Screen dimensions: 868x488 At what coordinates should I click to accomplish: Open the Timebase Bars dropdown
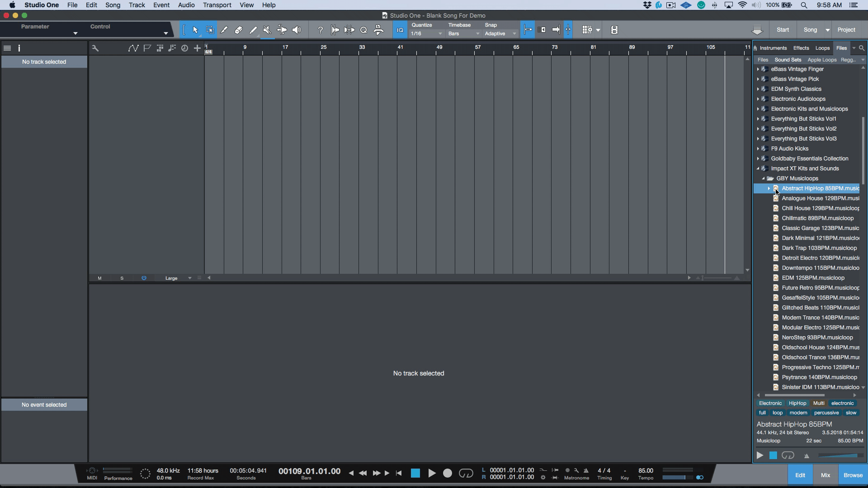pos(463,34)
